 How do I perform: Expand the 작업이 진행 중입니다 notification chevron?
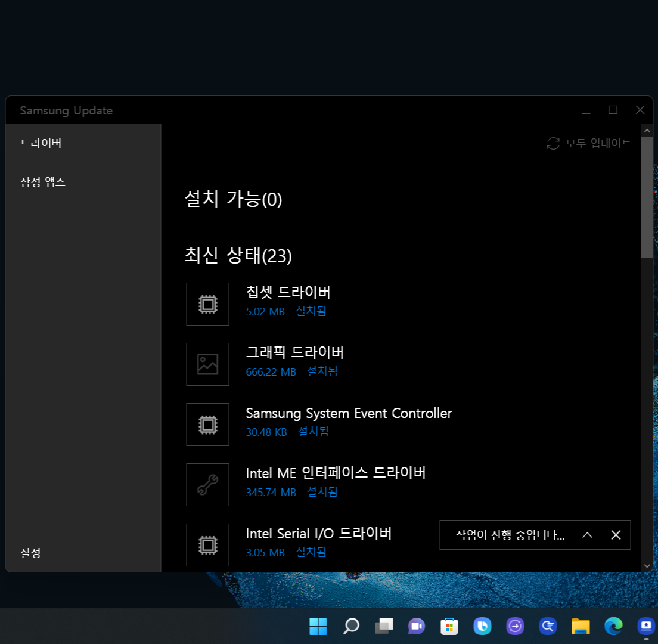coord(587,535)
